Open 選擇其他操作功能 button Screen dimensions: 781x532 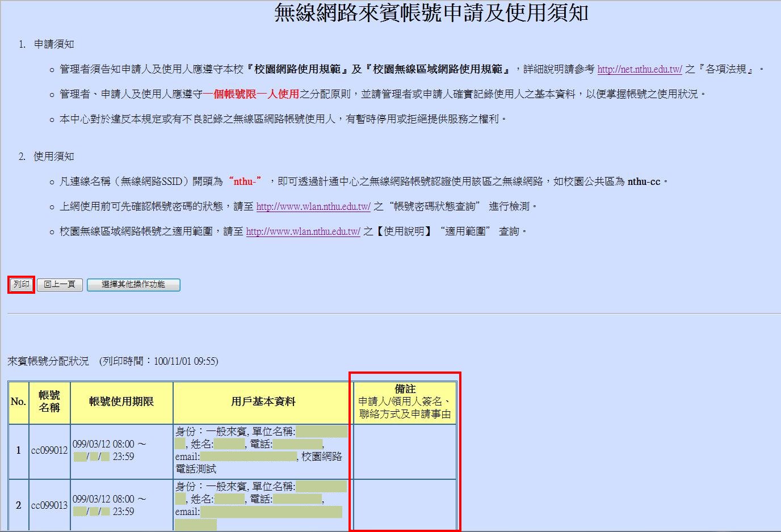tap(133, 285)
